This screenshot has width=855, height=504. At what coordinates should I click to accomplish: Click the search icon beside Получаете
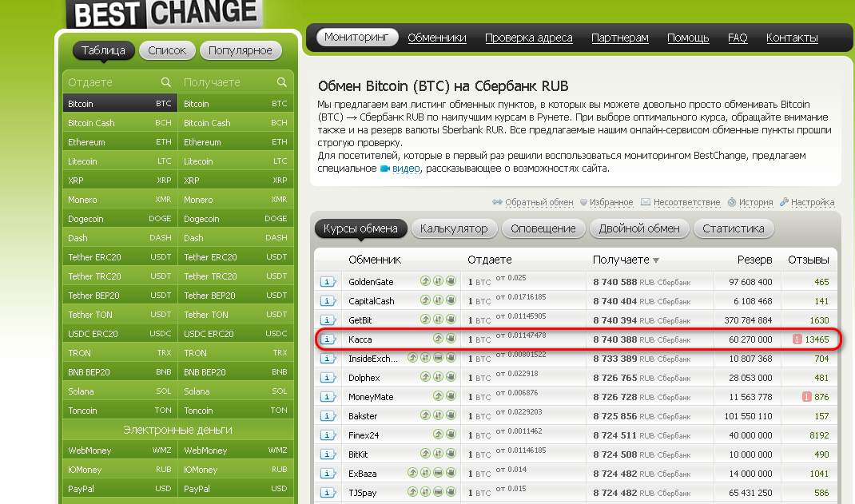click(x=282, y=82)
